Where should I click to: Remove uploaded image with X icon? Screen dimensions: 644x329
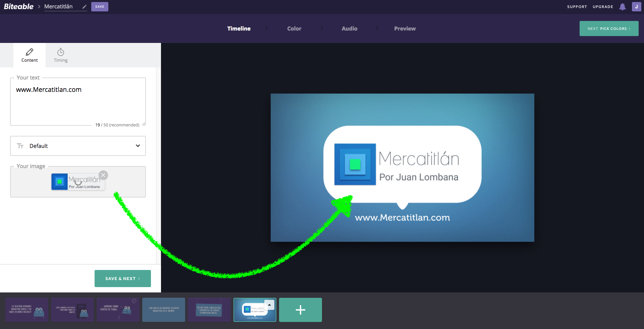(103, 175)
